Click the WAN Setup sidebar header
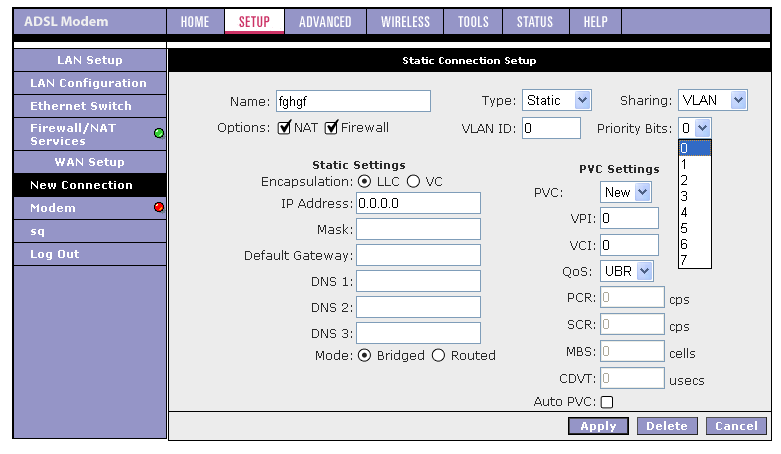Viewport: 781px width, 454px height. [x=90, y=162]
